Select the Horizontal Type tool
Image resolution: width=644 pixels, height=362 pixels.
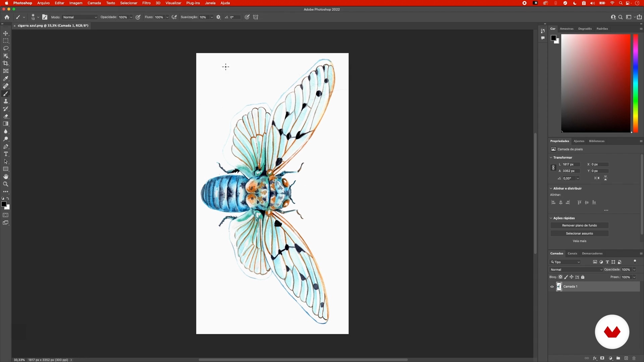click(6, 154)
